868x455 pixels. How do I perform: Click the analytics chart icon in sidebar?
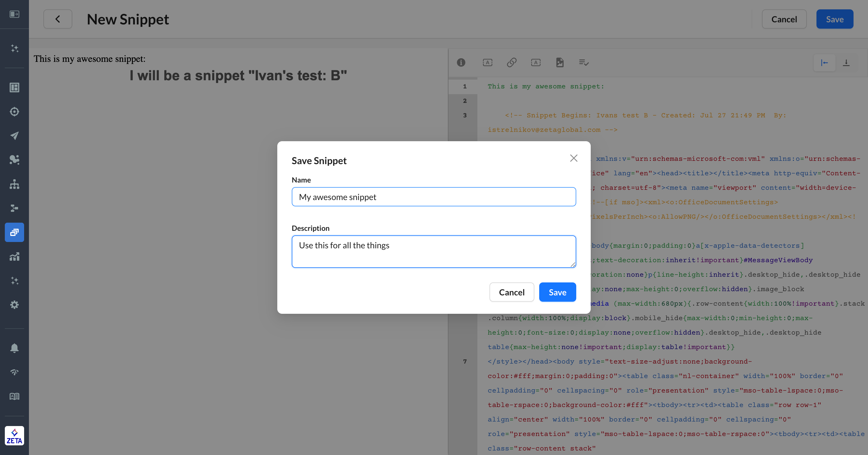pyautogui.click(x=14, y=256)
